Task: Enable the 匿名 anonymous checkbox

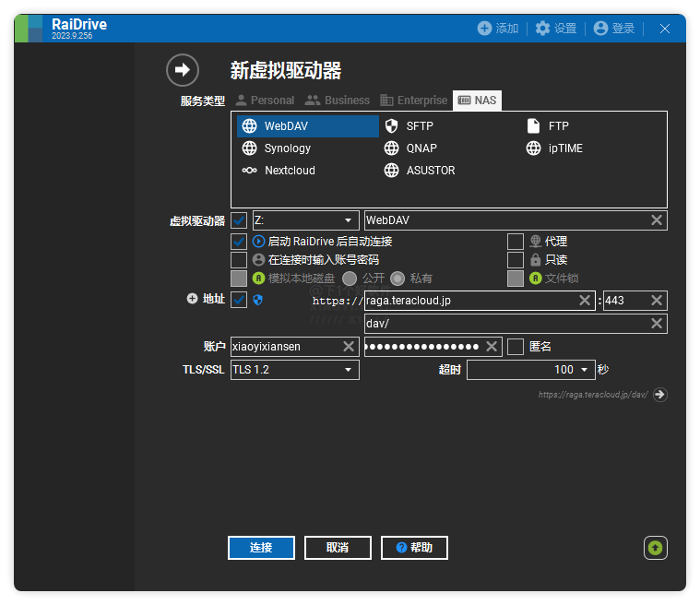Action: pos(516,347)
